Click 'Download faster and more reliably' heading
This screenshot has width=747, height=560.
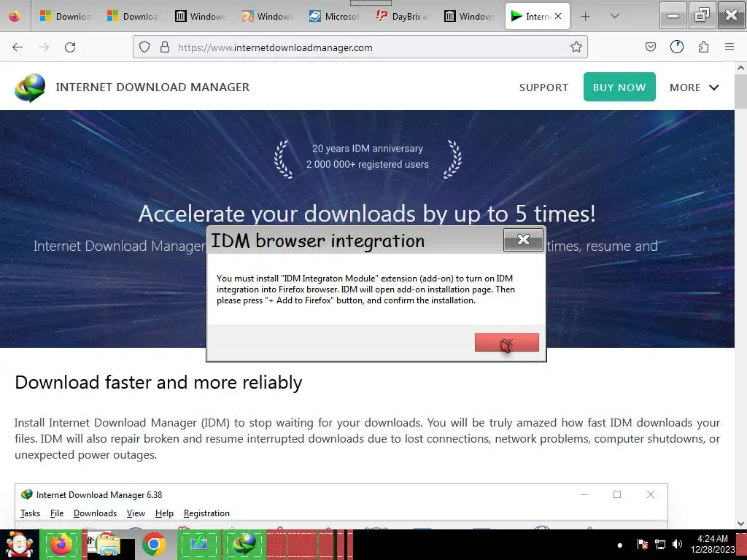pos(158,382)
